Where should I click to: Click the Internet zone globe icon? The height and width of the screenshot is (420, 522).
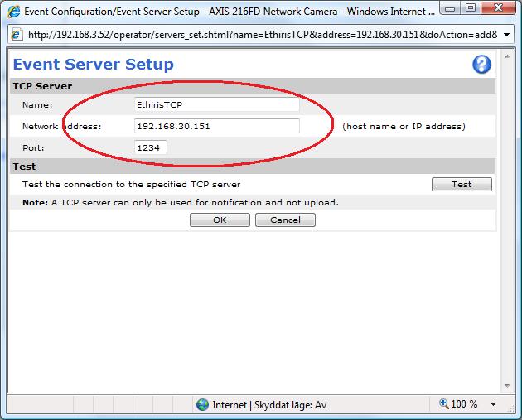(x=202, y=405)
